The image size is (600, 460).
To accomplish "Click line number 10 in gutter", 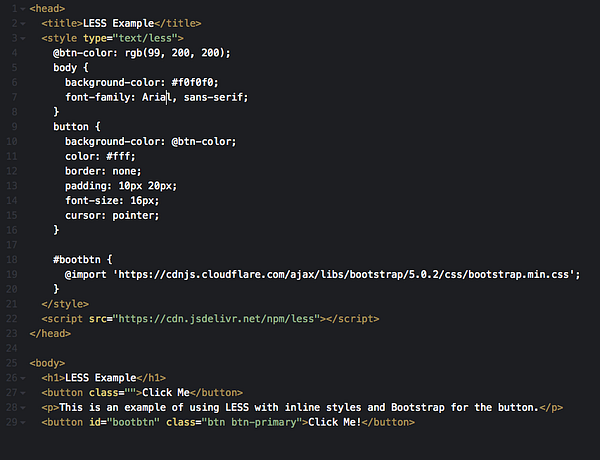I will click(11, 141).
